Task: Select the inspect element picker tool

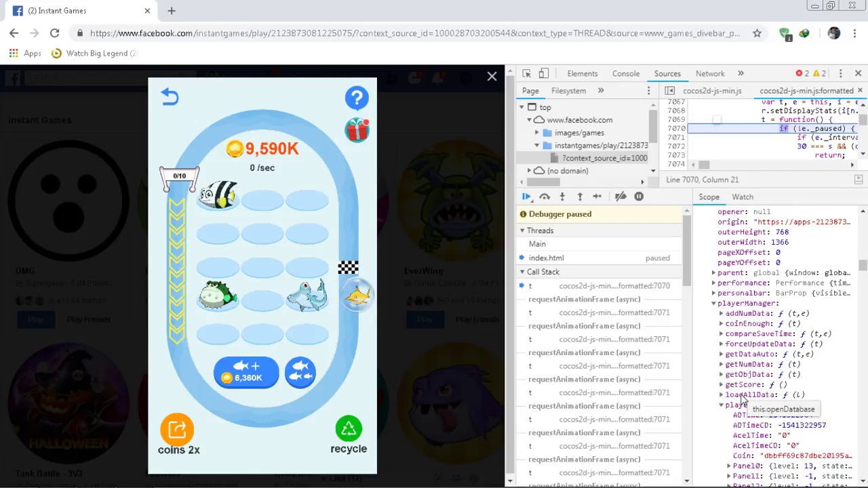Action: 526,73
